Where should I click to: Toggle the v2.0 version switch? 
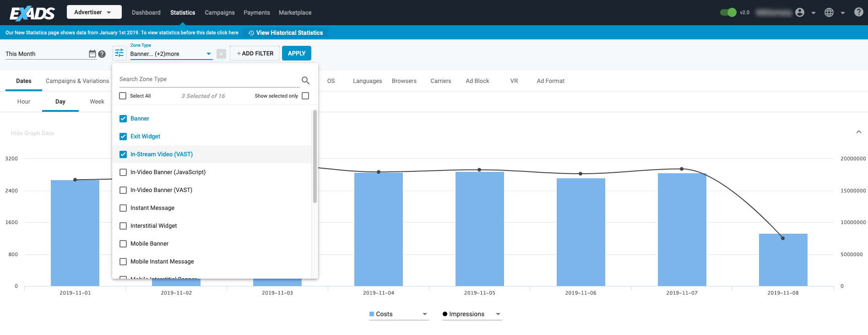[x=728, y=12]
